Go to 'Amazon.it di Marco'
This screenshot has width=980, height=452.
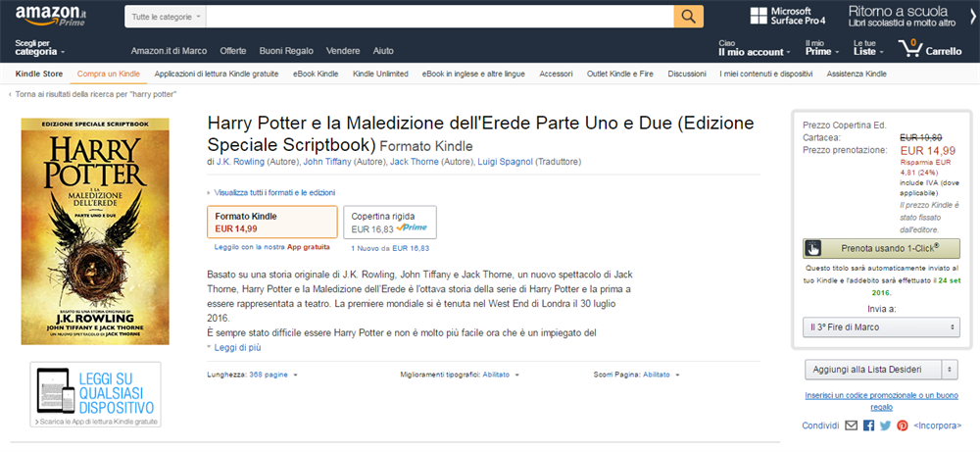click(169, 51)
